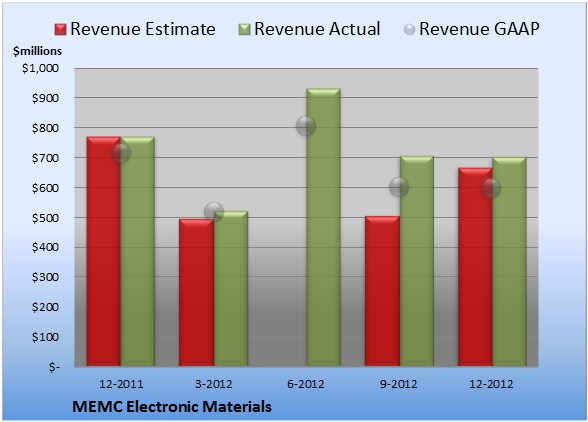Click the '3-2012' category label
Image resolution: width=588 pixels, height=422 pixels.
click(x=214, y=384)
